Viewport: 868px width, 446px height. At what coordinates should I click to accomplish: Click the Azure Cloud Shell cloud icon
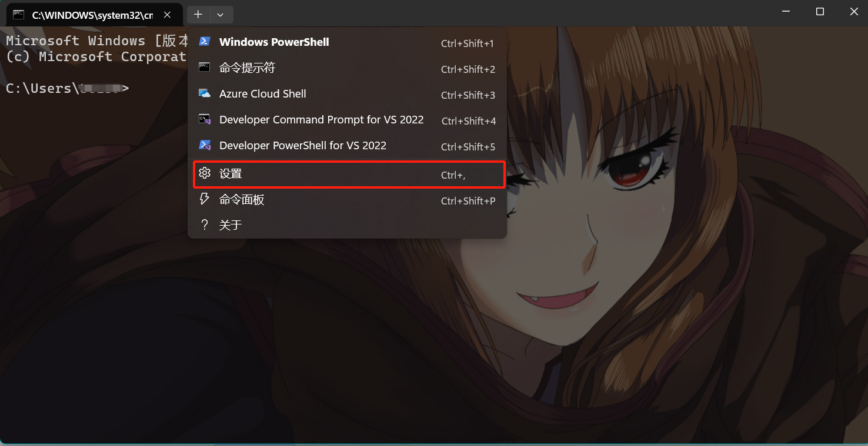coord(205,93)
